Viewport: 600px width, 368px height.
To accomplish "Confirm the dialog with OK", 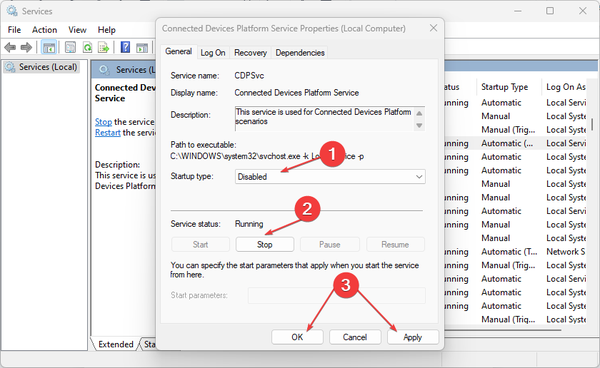I will (x=297, y=337).
